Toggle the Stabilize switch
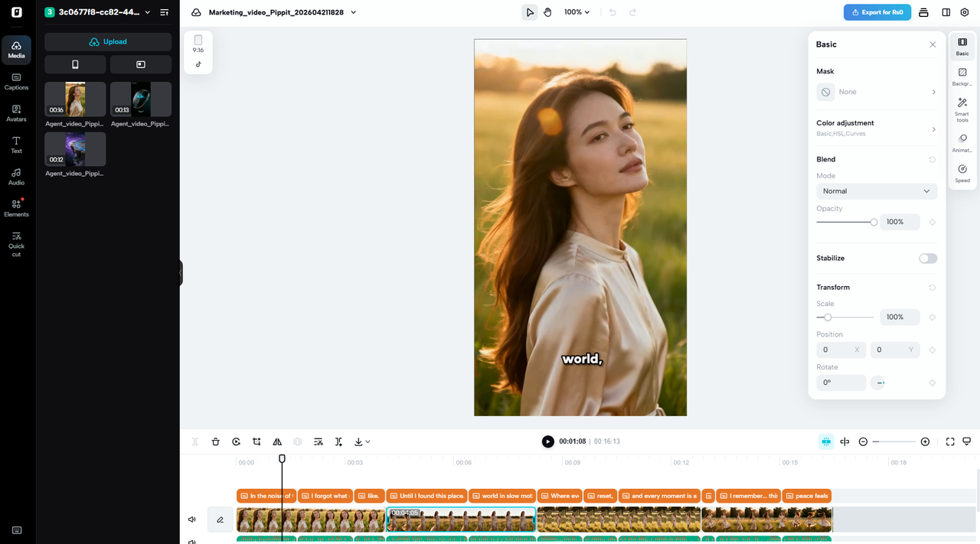This screenshot has width=980, height=544. [x=928, y=259]
